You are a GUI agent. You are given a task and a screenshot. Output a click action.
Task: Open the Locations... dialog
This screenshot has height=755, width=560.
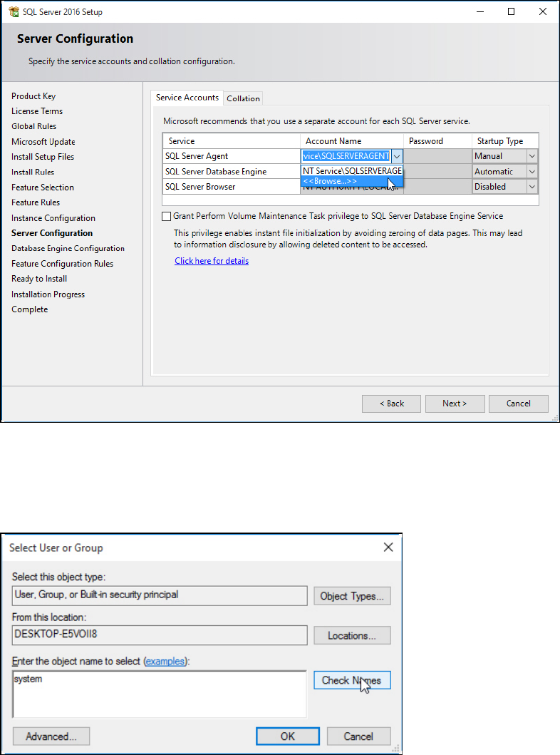click(352, 635)
